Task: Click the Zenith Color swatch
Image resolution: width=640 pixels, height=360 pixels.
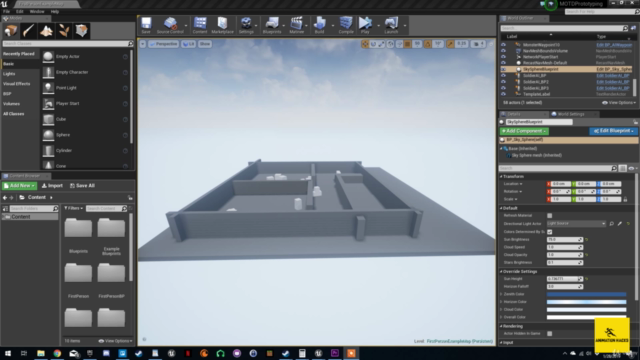Action: [587, 294]
